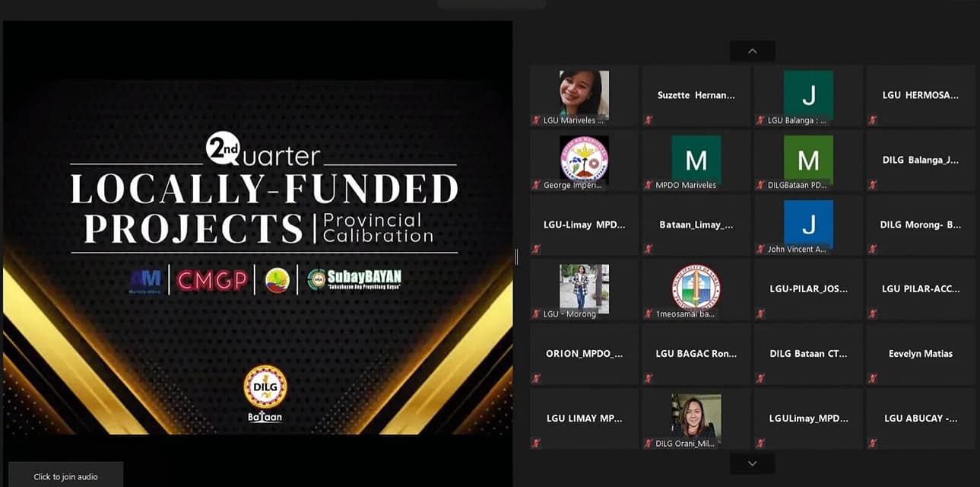Click muted mic icon beside LGU - Morong label
Screen dimensions: 980x487
click(x=537, y=314)
